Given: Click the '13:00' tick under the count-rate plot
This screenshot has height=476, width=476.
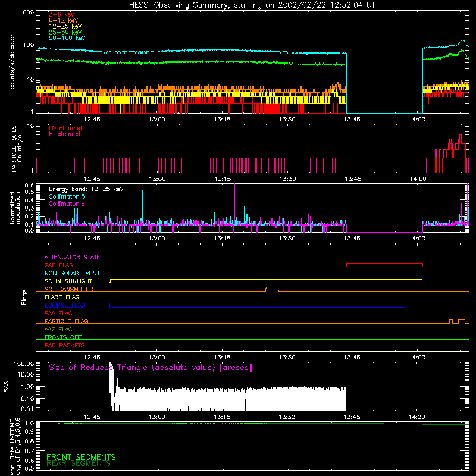Looking at the screenshot, I should pyautogui.click(x=157, y=120).
